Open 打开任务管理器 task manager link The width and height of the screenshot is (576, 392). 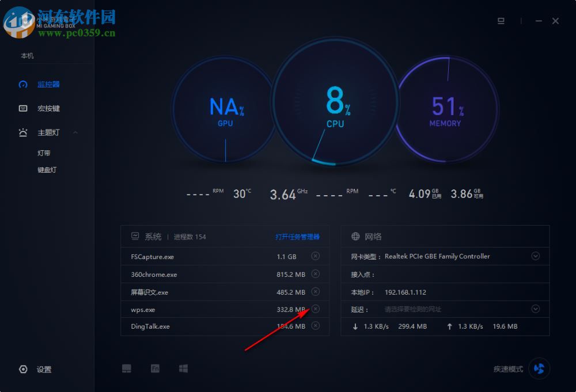click(x=298, y=237)
